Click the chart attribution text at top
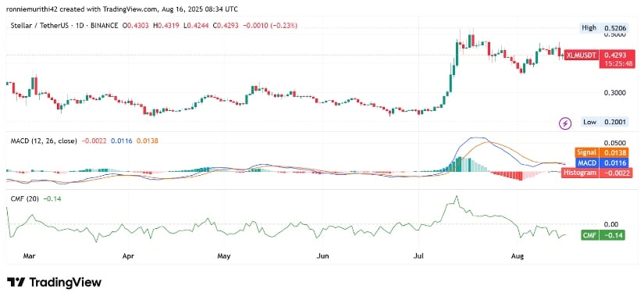The height and width of the screenshot is (300, 644). click(x=123, y=9)
